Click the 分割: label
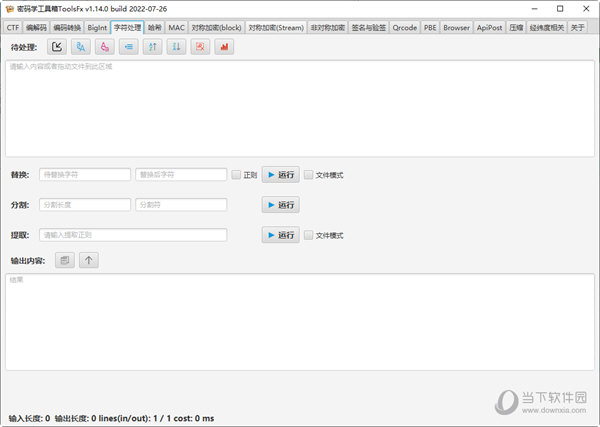This screenshot has width=600, height=427. point(20,205)
